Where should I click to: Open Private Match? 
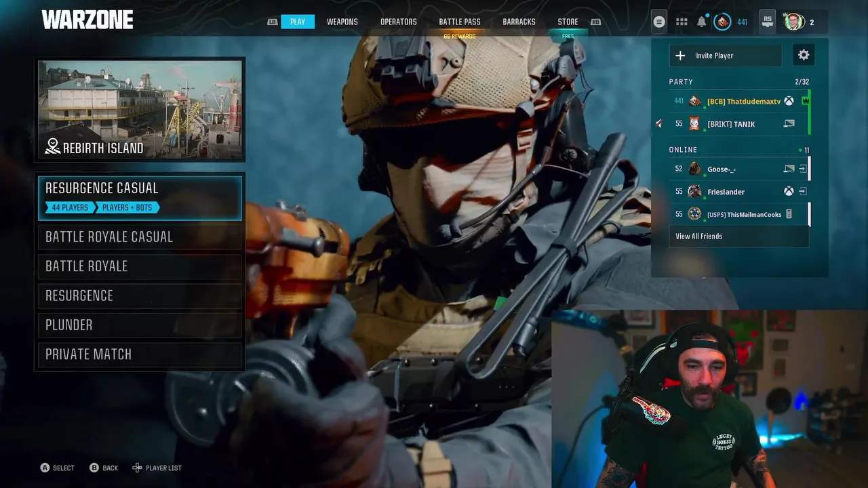(x=140, y=354)
